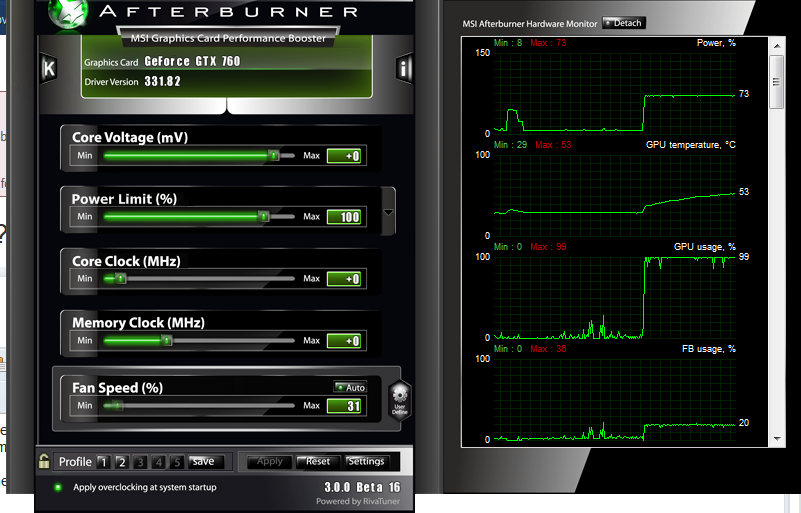
Task: Click the Fan Speed 31 value field
Action: pos(344,406)
